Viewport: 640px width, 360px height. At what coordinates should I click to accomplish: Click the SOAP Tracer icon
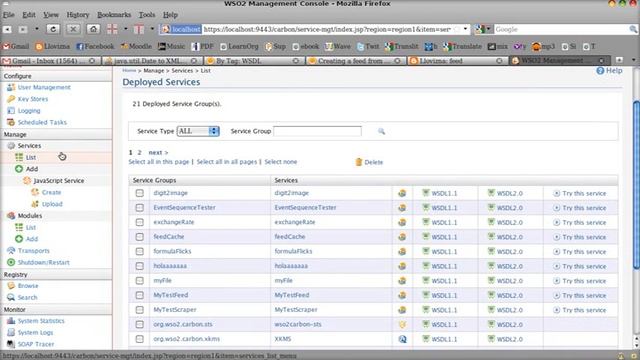[x=11, y=344]
